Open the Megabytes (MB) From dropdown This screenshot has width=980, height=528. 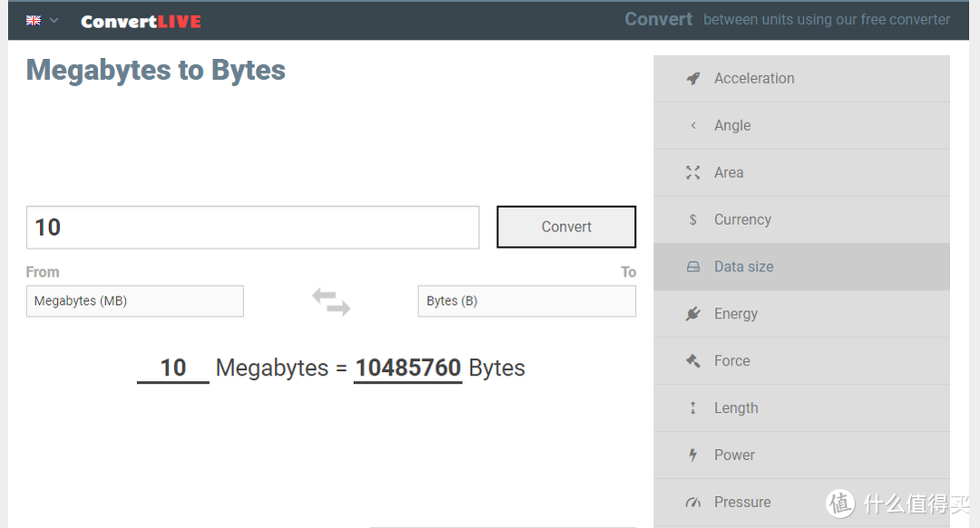pos(134,301)
